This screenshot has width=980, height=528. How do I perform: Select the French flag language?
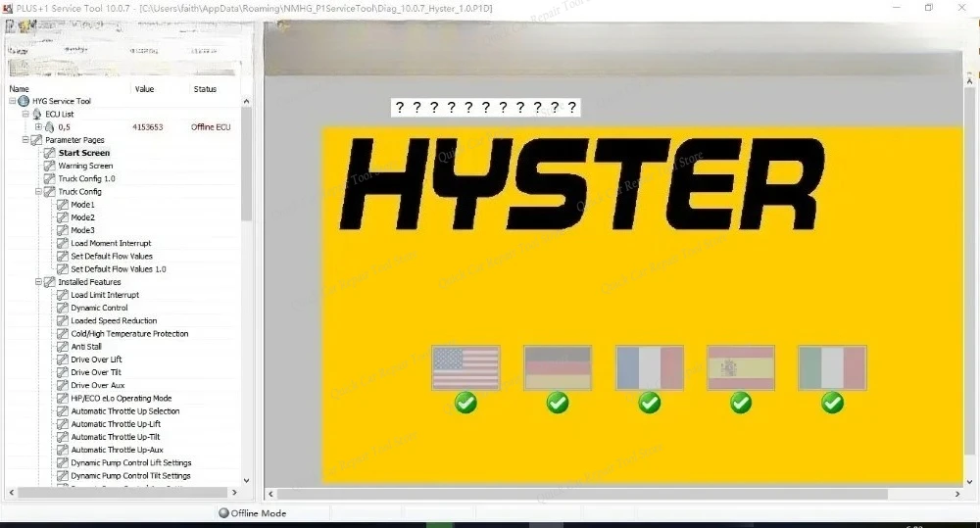coord(650,368)
